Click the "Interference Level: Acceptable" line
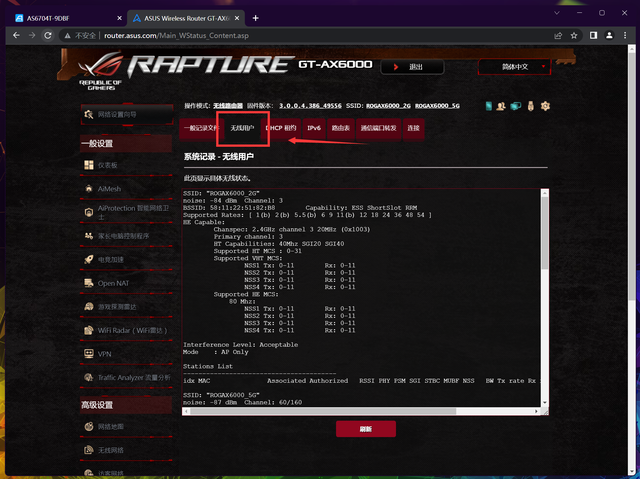This screenshot has width=640, height=479. (240, 345)
